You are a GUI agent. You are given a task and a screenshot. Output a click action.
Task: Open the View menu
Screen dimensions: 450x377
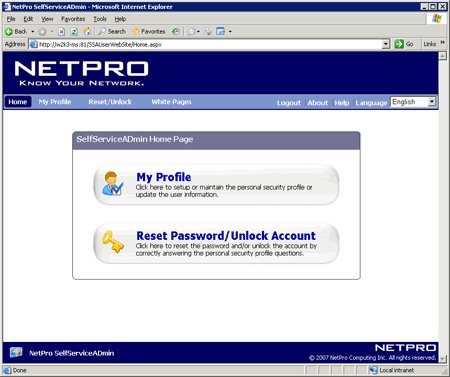coord(47,19)
